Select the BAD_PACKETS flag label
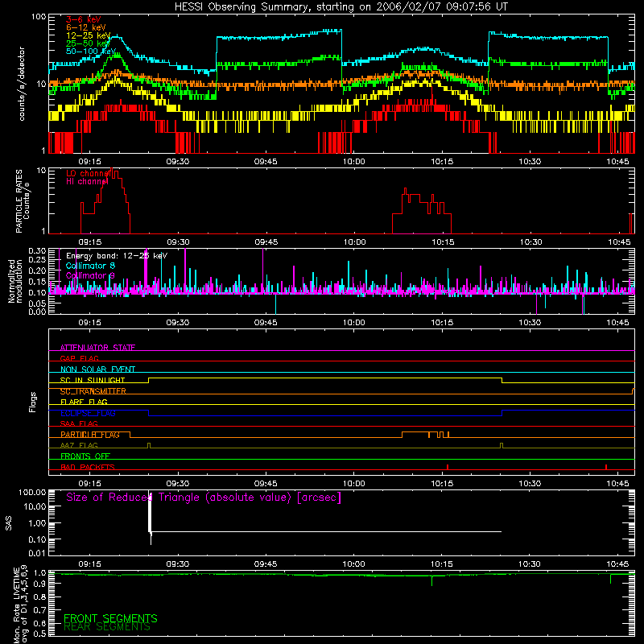 88,467
